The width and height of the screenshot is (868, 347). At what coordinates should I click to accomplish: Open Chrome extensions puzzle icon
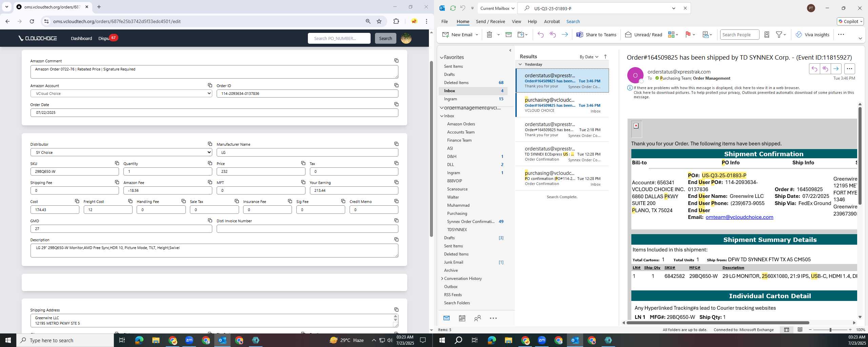(x=396, y=21)
